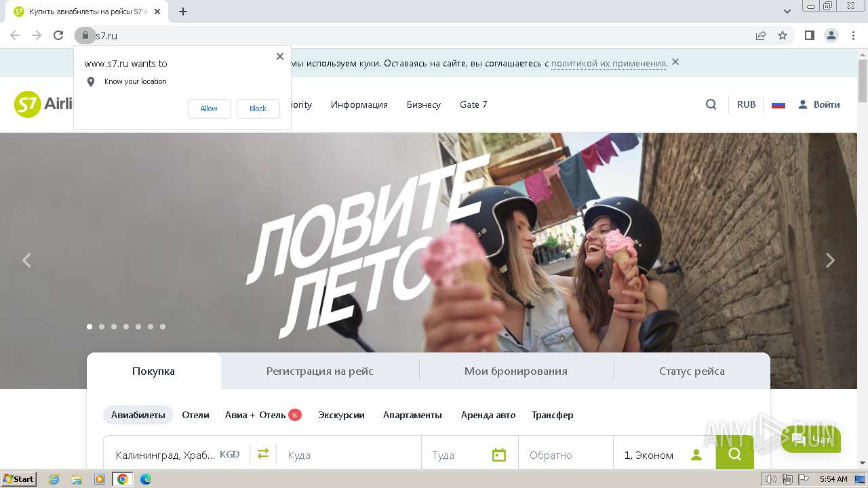Click the browser forward arrow

click(x=37, y=35)
